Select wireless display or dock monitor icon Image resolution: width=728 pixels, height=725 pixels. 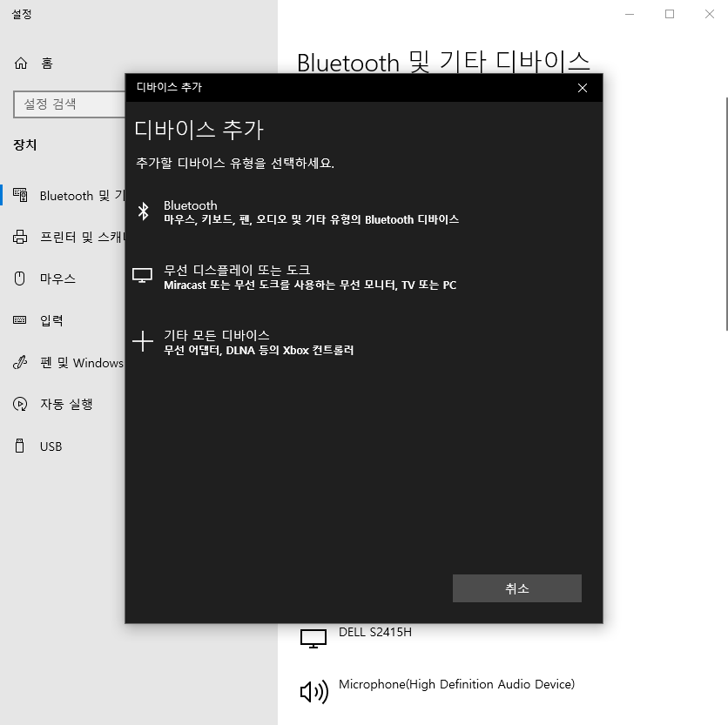[142, 275]
